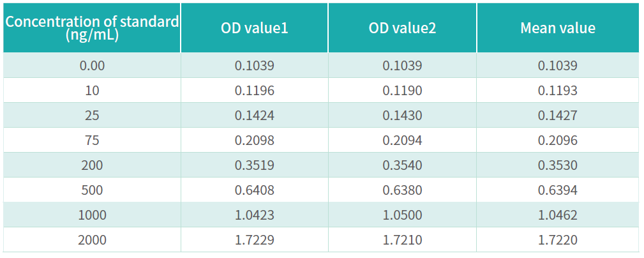
Task: Select the mean value cell 1.0462
Action: pyautogui.click(x=558, y=215)
